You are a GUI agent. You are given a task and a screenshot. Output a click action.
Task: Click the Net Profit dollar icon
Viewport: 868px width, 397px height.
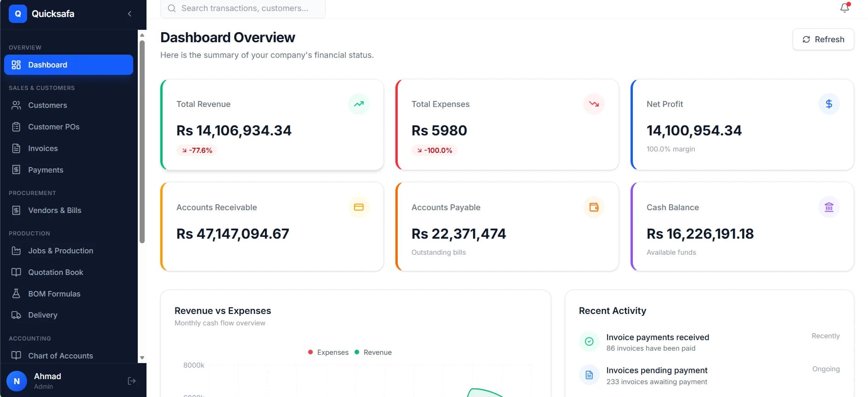coord(829,104)
